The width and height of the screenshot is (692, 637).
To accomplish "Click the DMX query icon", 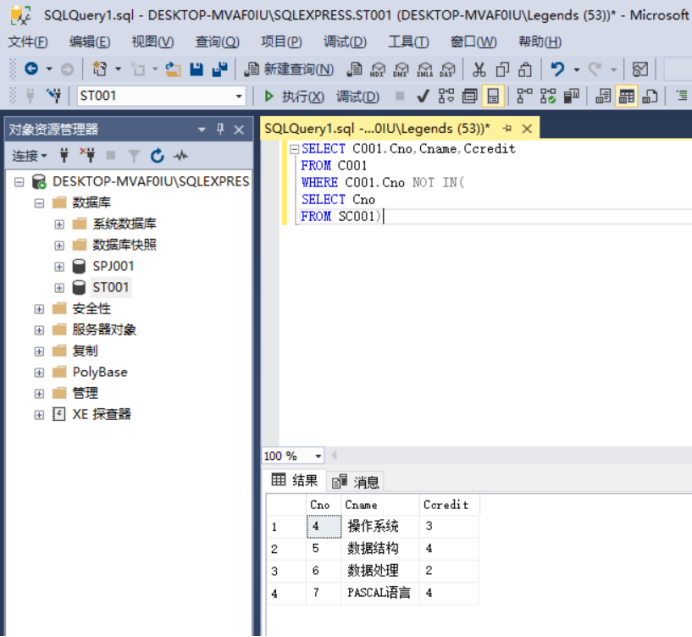I will point(401,70).
